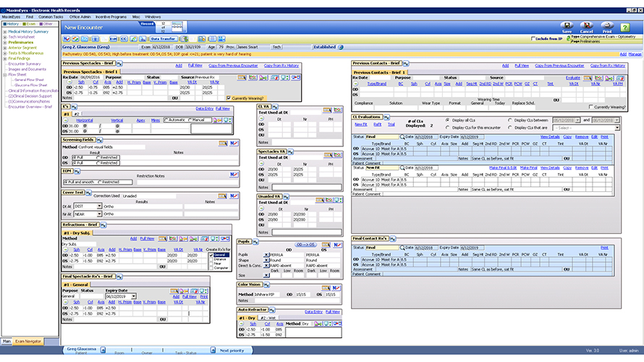Open the Dt At DIST dropdown in Cover Test

[x=99, y=205]
